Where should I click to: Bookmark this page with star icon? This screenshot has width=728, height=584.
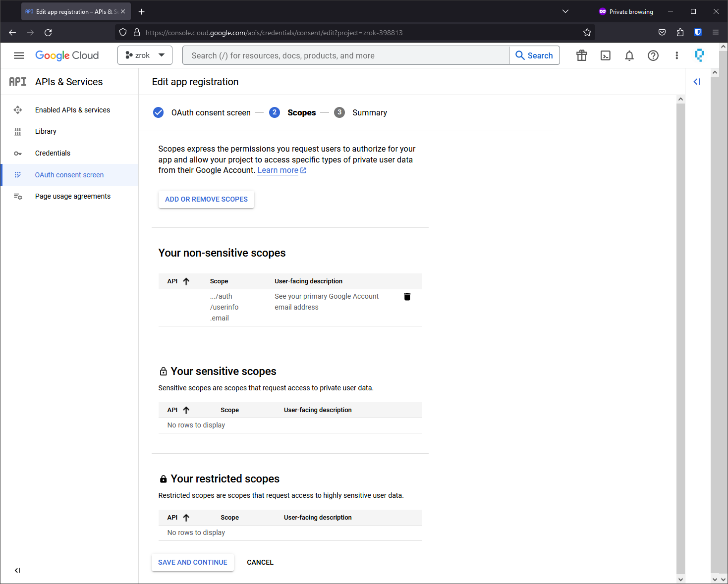(587, 33)
